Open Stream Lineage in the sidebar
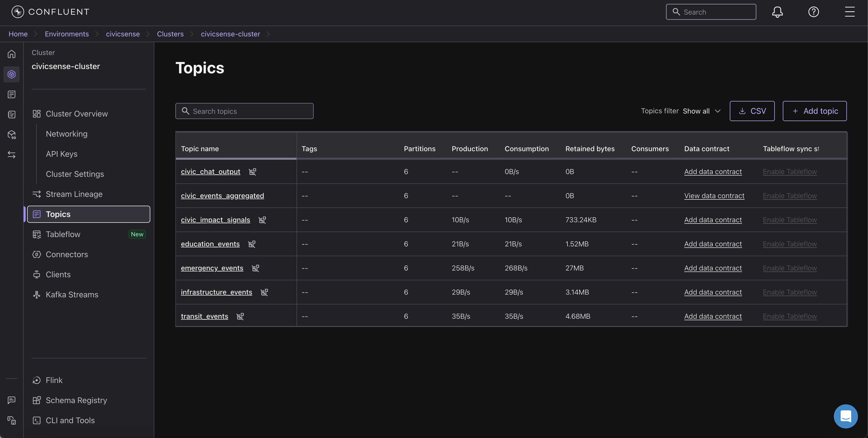 74,194
